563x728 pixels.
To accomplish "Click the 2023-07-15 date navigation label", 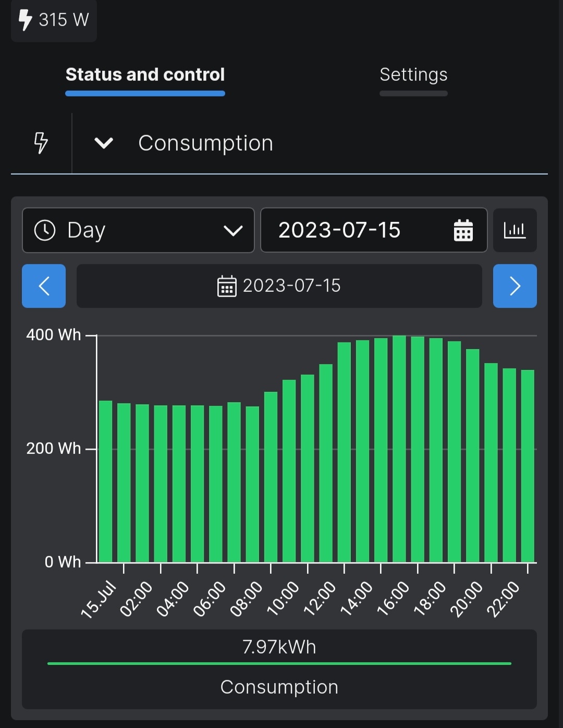I will 291,286.
